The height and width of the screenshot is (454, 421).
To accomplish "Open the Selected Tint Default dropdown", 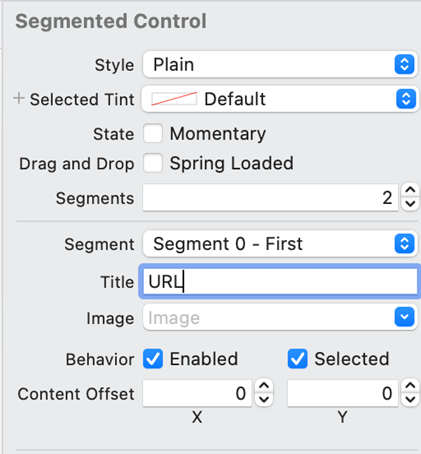I will (280, 99).
